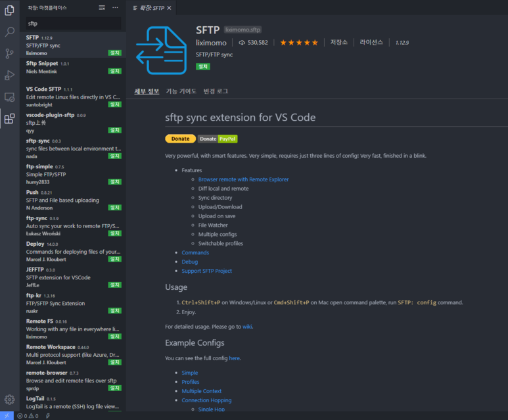The width and height of the screenshot is (508, 420).
Task: Open the Explorer view in activity bar
Action: pos(9,11)
